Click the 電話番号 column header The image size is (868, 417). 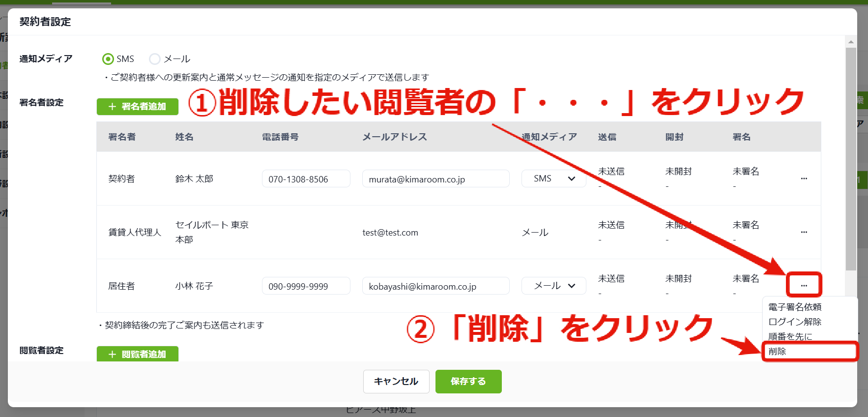coord(280,137)
